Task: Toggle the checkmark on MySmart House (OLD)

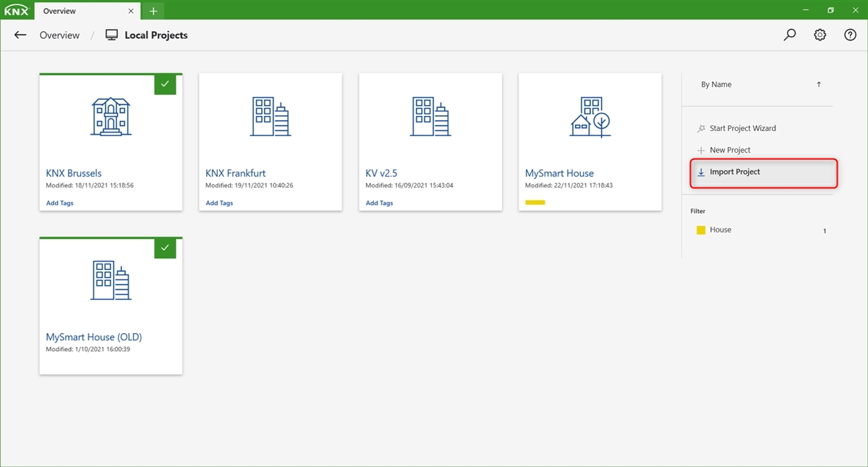Action: point(165,248)
